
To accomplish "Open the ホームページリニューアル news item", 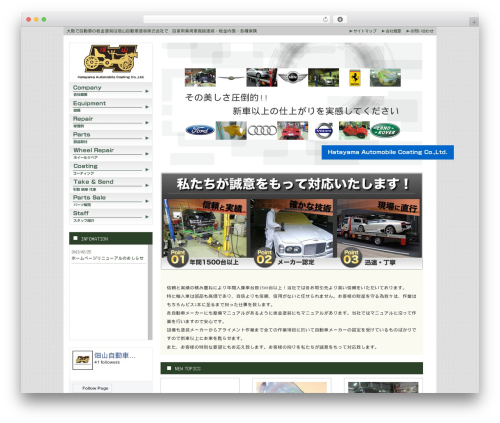I will (x=108, y=258).
